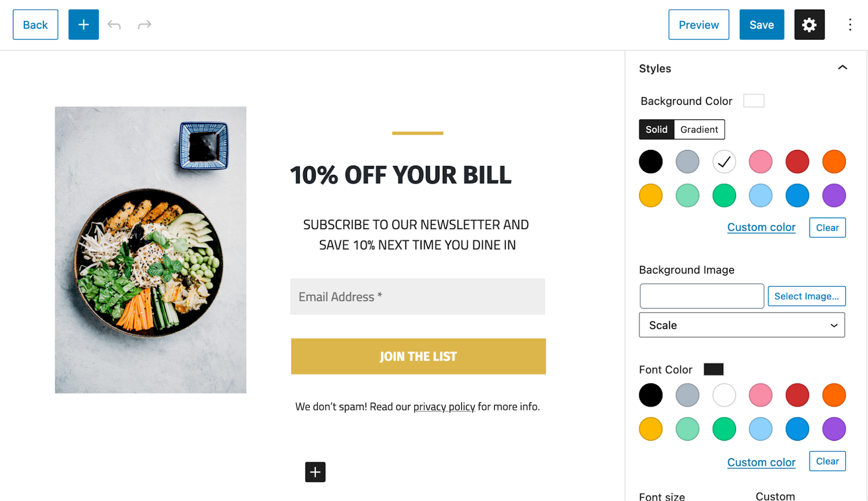Click the Preview menu item

(x=698, y=24)
